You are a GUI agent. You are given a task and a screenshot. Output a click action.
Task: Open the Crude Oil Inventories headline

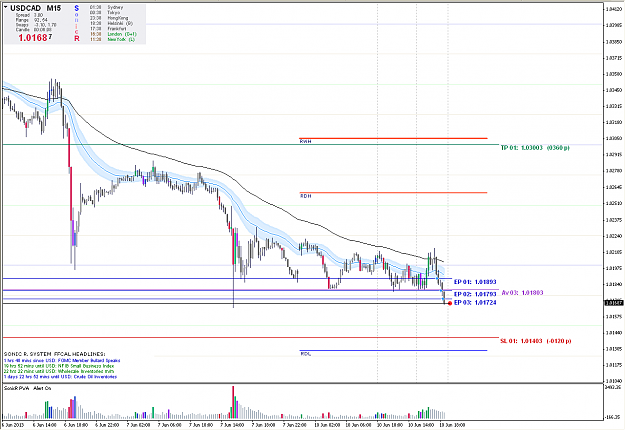tap(60, 377)
